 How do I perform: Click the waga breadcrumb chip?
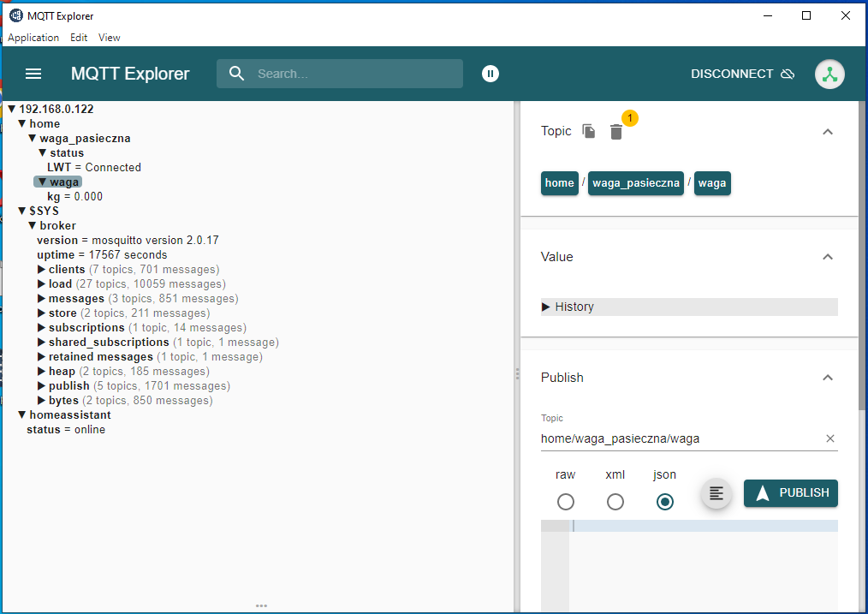(712, 183)
